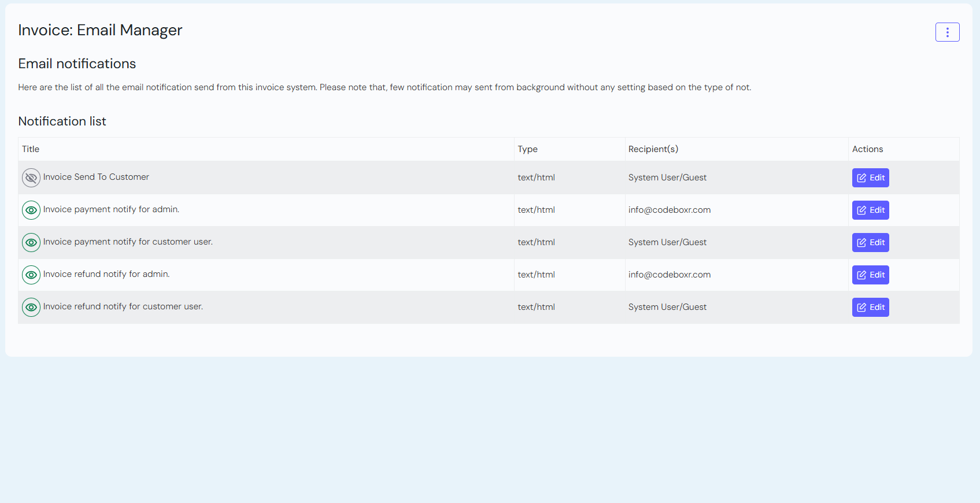The width and height of the screenshot is (980, 503).
Task: Click the Type column header
Action: point(527,149)
